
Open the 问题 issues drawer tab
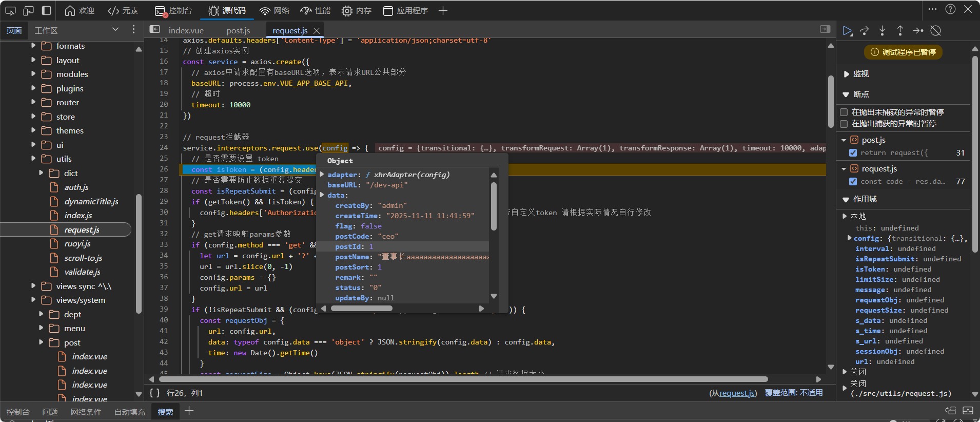[50, 412]
